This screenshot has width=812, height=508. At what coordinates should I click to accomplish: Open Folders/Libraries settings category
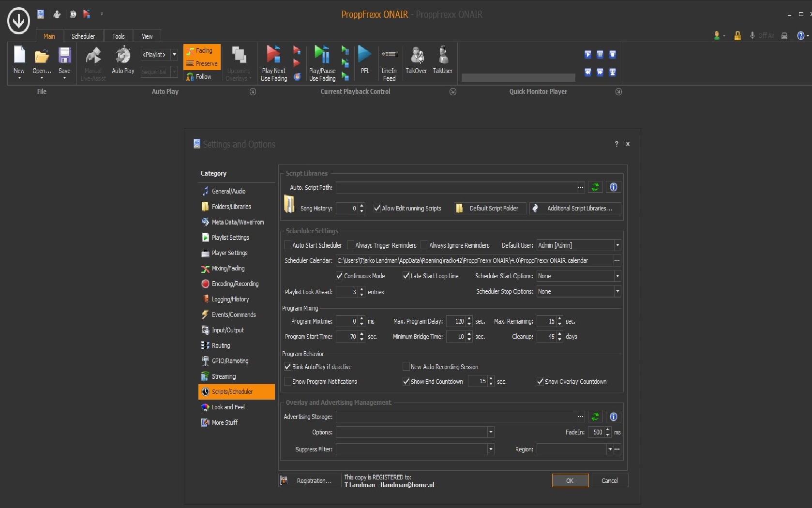tap(237, 207)
